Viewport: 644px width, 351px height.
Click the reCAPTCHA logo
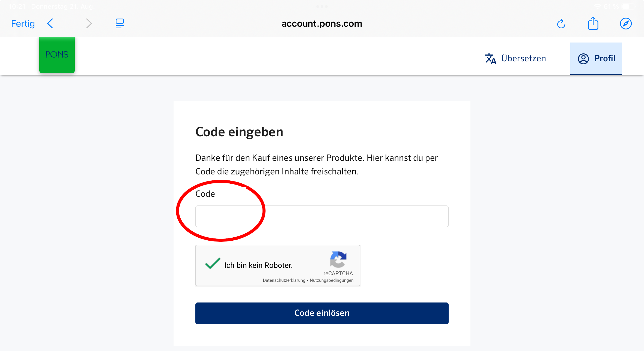tap(338, 259)
